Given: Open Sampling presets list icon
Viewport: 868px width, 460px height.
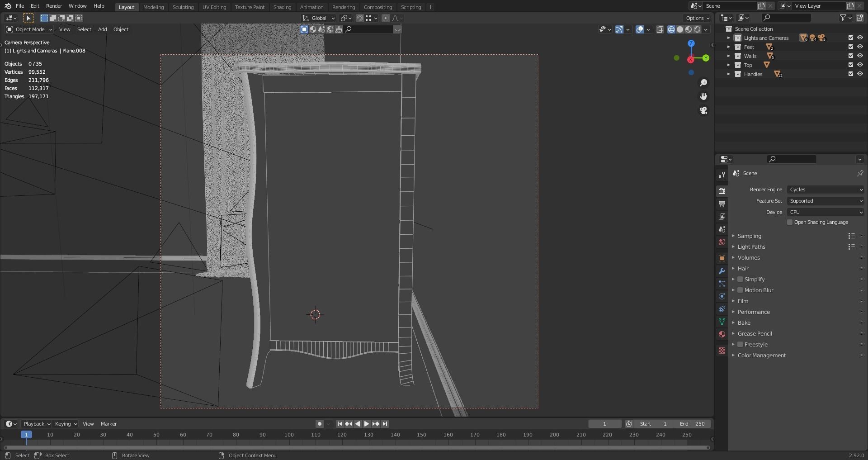Looking at the screenshot, I should (x=852, y=236).
